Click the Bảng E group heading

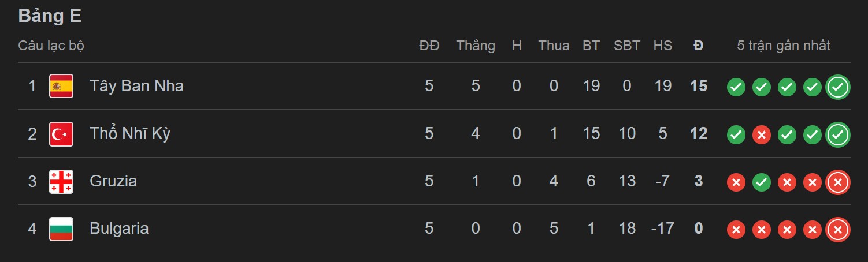(x=50, y=16)
